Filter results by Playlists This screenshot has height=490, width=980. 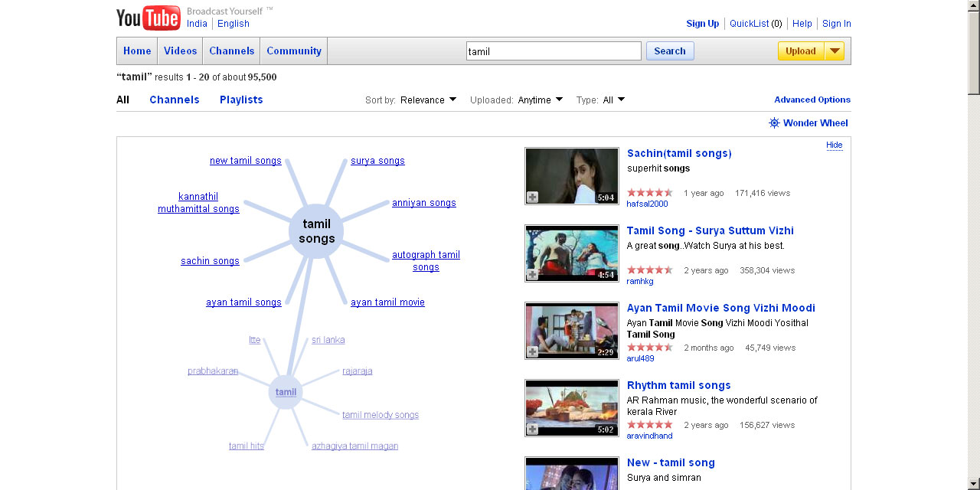tap(241, 100)
